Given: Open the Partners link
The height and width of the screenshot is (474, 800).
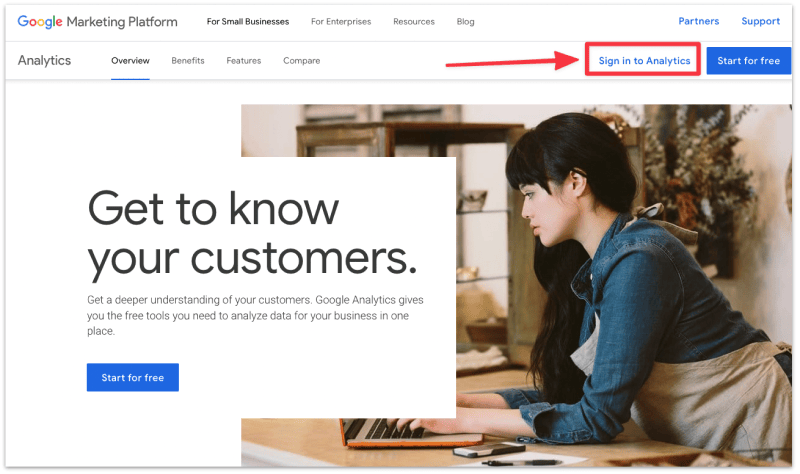Looking at the screenshot, I should click(x=698, y=21).
